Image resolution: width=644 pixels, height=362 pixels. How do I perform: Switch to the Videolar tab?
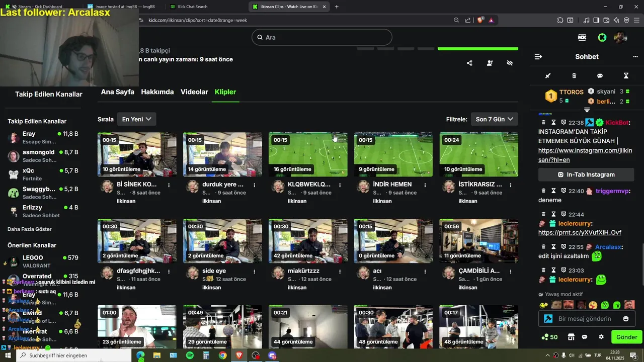pos(194,92)
